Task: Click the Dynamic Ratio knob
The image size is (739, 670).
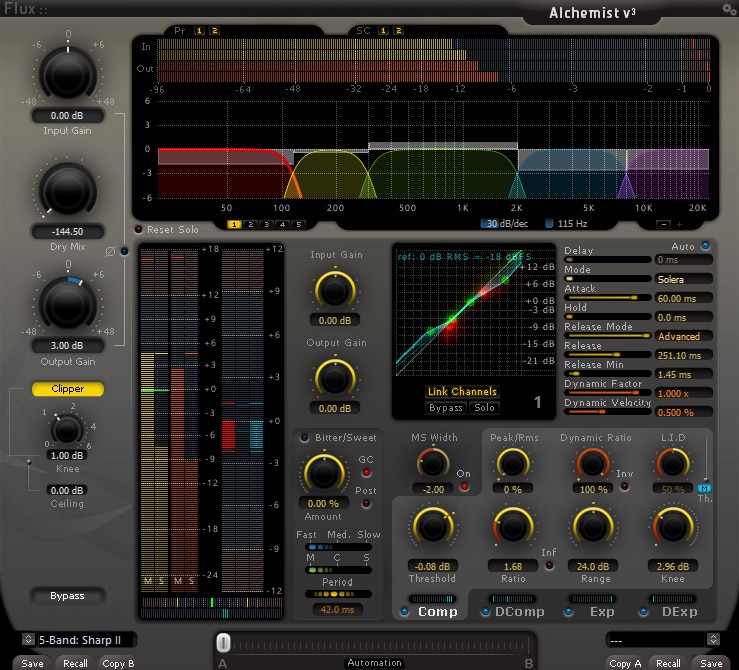Action: (x=594, y=462)
